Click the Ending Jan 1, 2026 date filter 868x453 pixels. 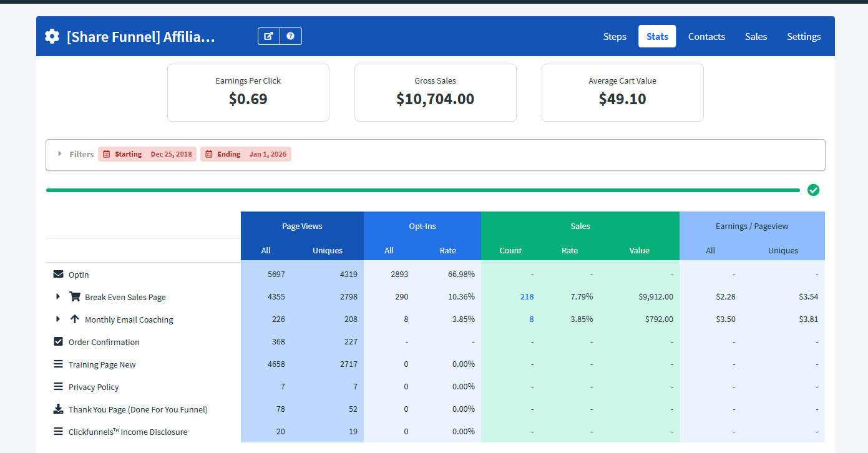246,153
